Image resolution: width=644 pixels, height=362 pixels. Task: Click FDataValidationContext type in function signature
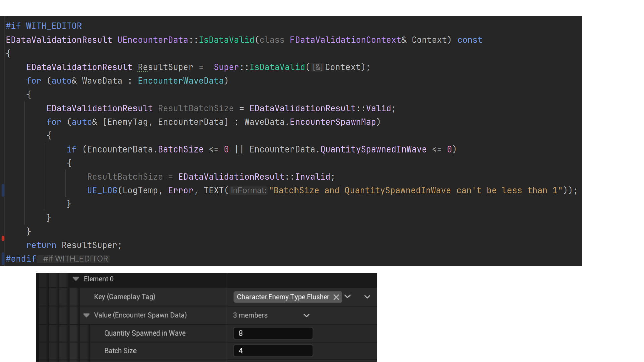(x=345, y=40)
